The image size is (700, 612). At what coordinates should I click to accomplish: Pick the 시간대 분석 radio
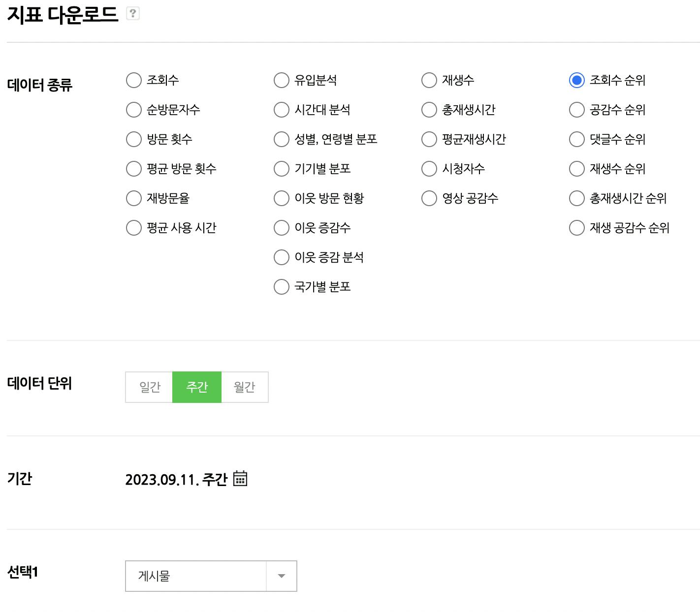pyautogui.click(x=282, y=110)
